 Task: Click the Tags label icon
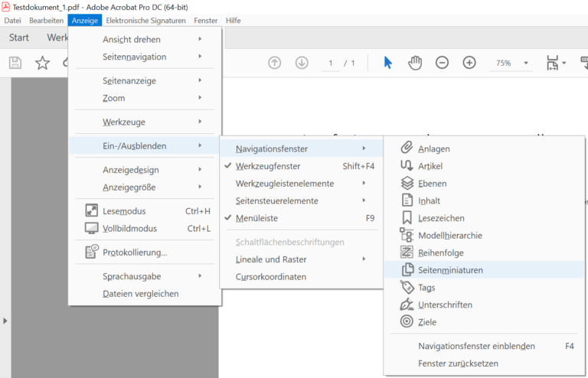(x=407, y=287)
